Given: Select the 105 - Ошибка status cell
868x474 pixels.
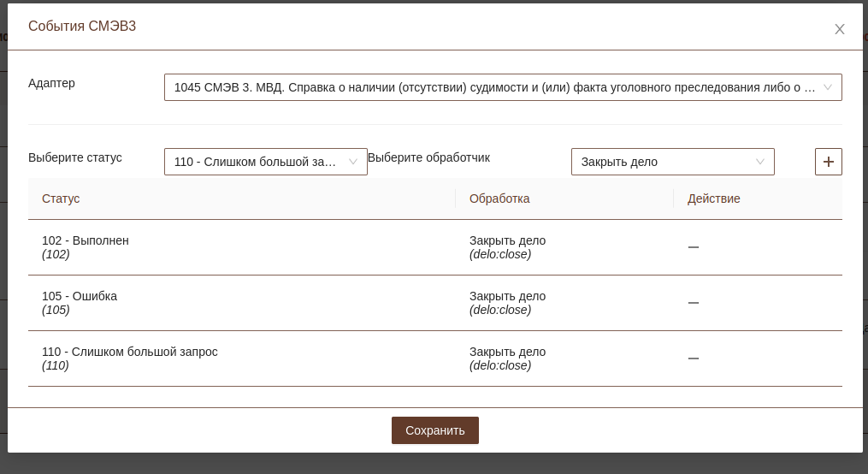Looking at the screenshot, I should click(x=80, y=297).
